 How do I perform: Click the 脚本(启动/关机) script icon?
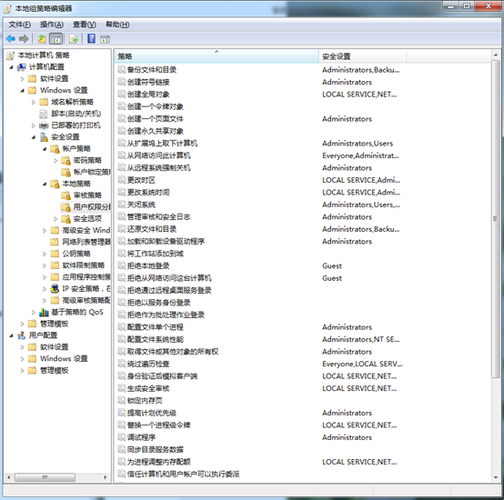[44, 114]
